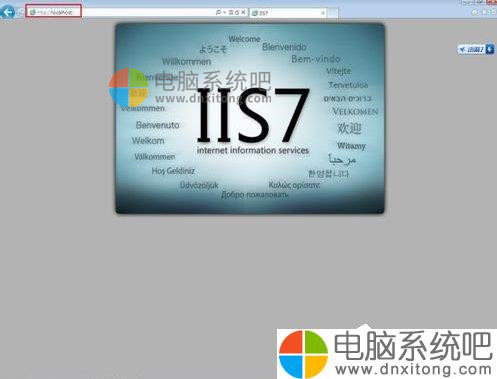Click the globe icon in address bar
The height and width of the screenshot is (379, 497).
pyautogui.click(x=32, y=12)
